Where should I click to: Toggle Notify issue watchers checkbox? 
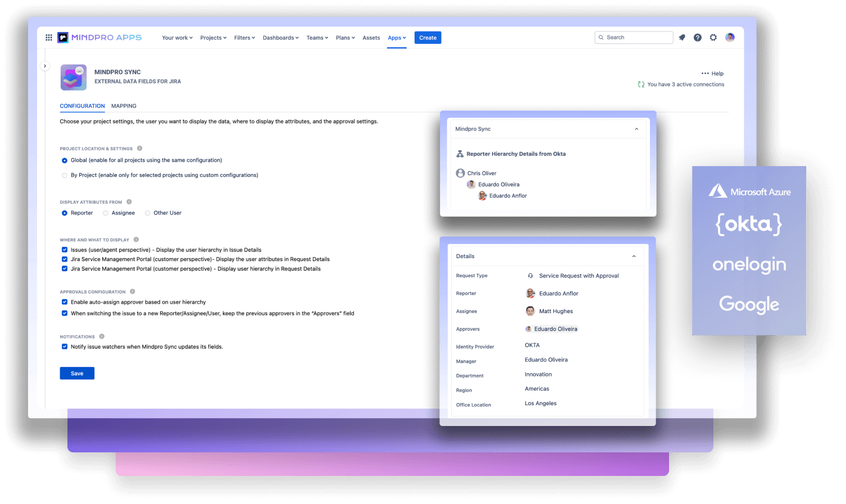tap(65, 347)
